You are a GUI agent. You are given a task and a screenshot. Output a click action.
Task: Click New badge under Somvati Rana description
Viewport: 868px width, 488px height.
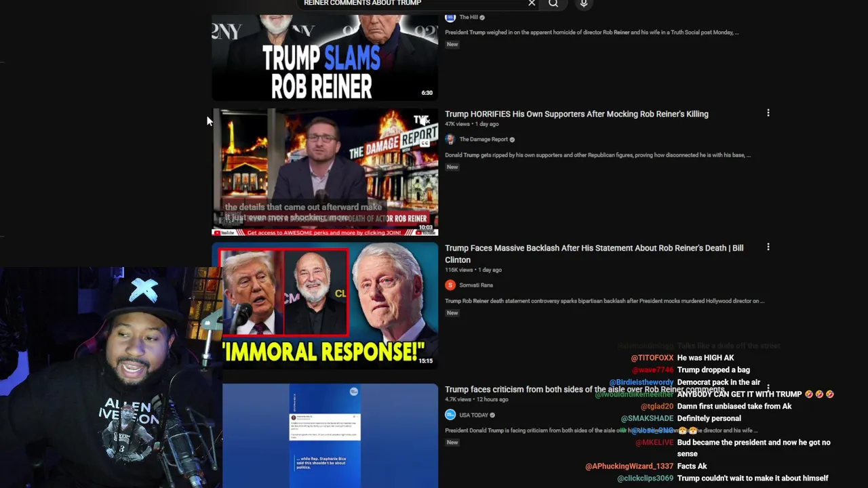pyautogui.click(x=452, y=312)
